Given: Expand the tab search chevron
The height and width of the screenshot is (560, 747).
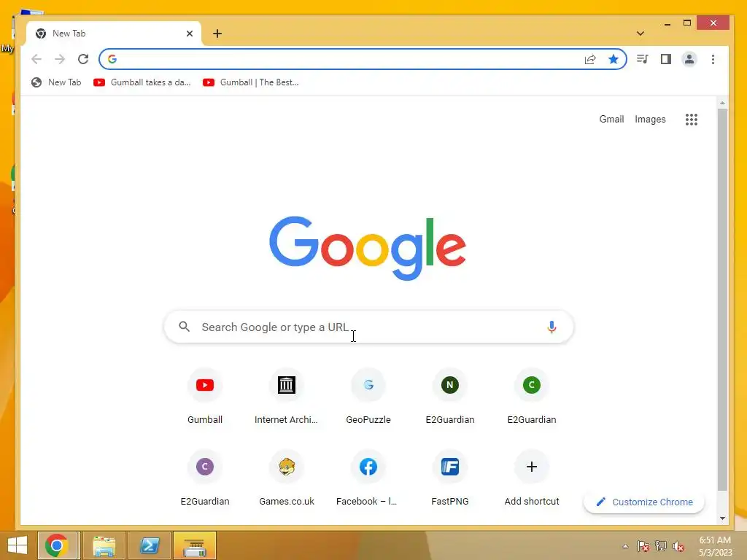Looking at the screenshot, I should 640,34.
